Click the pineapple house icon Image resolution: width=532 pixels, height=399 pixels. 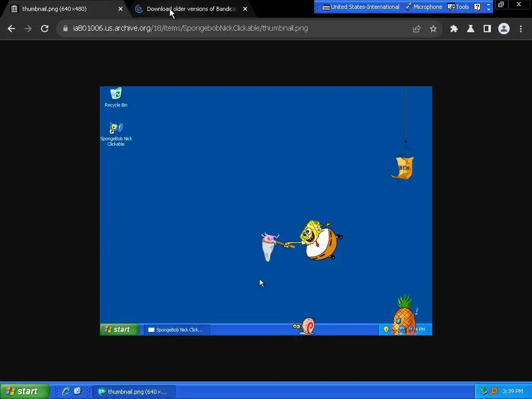coord(404,315)
